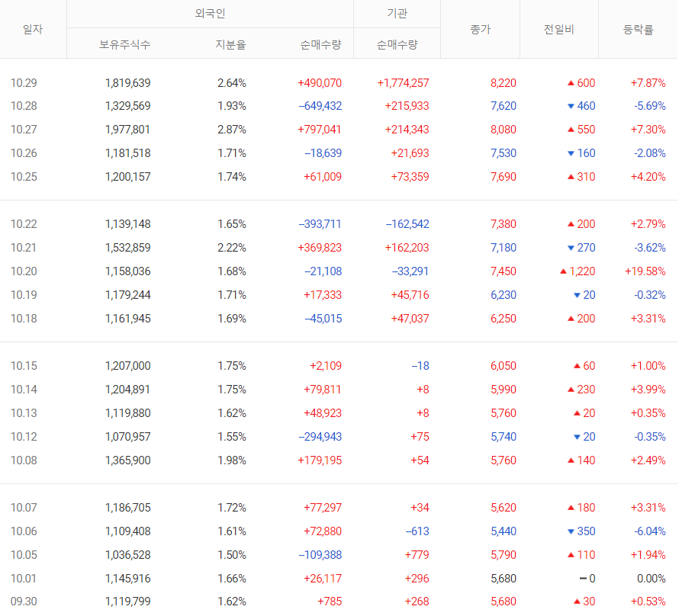The image size is (682, 616).
Task: Select holdings value 1,161,945
Action: point(128,318)
